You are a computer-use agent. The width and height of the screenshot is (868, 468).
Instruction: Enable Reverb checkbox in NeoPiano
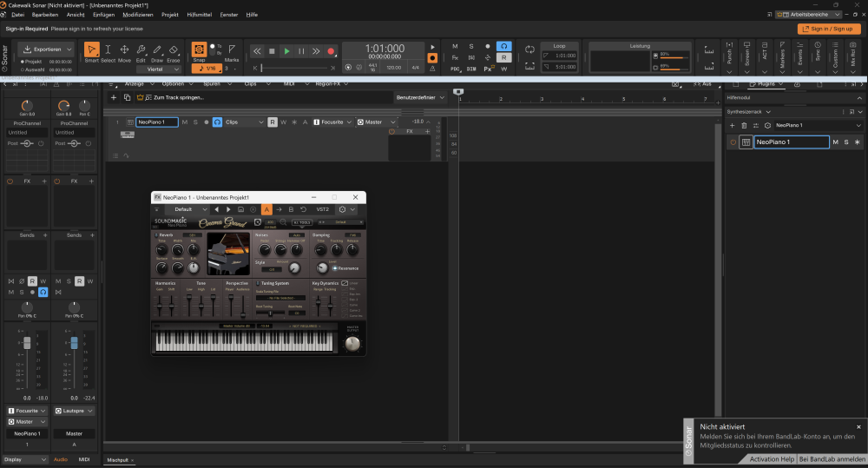157,235
